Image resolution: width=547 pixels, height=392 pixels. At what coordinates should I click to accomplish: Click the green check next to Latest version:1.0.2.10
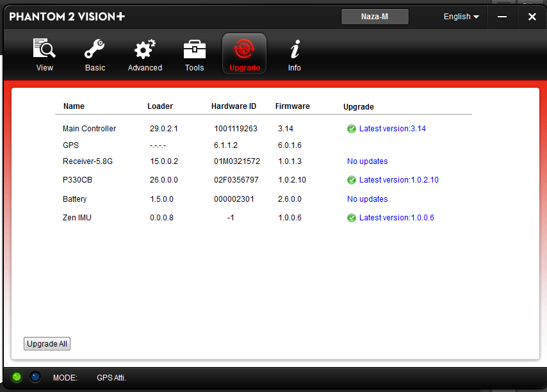pyautogui.click(x=351, y=180)
